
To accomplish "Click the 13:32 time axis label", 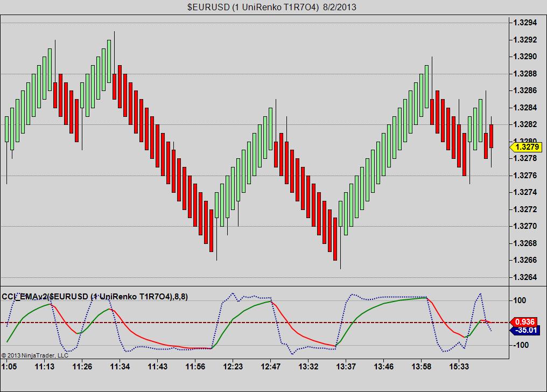I will tap(308, 367).
